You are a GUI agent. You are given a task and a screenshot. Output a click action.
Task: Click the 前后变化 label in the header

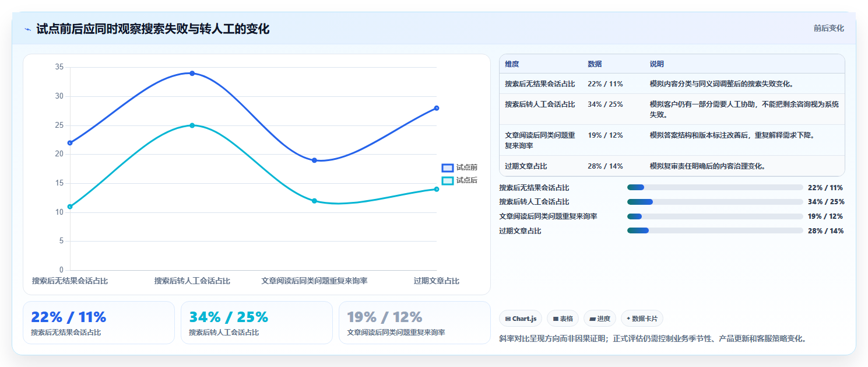pos(828,28)
